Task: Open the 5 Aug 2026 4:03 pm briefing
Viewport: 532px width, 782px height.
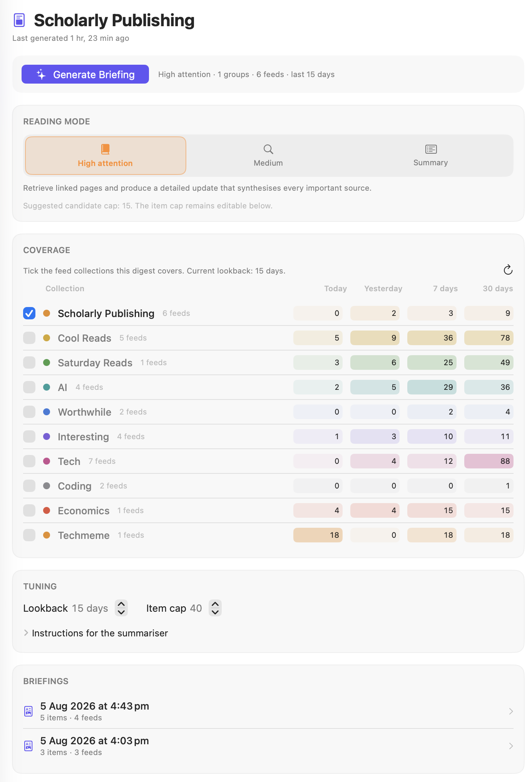Action: [x=268, y=746]
